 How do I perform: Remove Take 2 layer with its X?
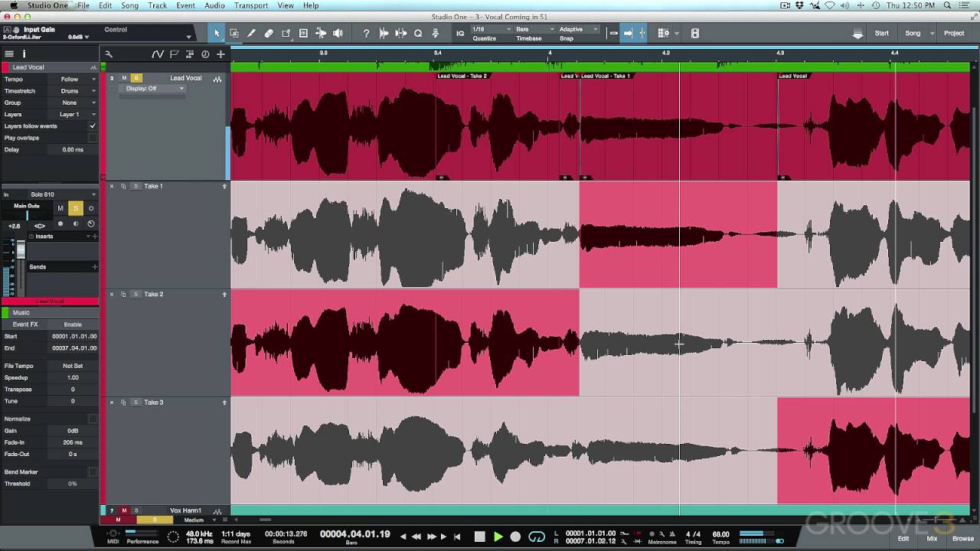(112, 294)
